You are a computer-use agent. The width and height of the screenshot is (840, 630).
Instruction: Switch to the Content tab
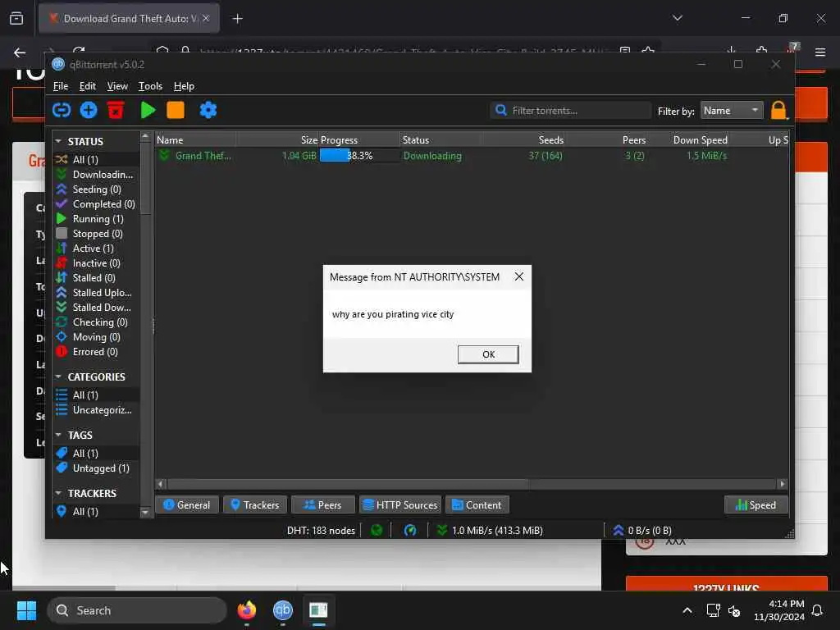point(477,504)
